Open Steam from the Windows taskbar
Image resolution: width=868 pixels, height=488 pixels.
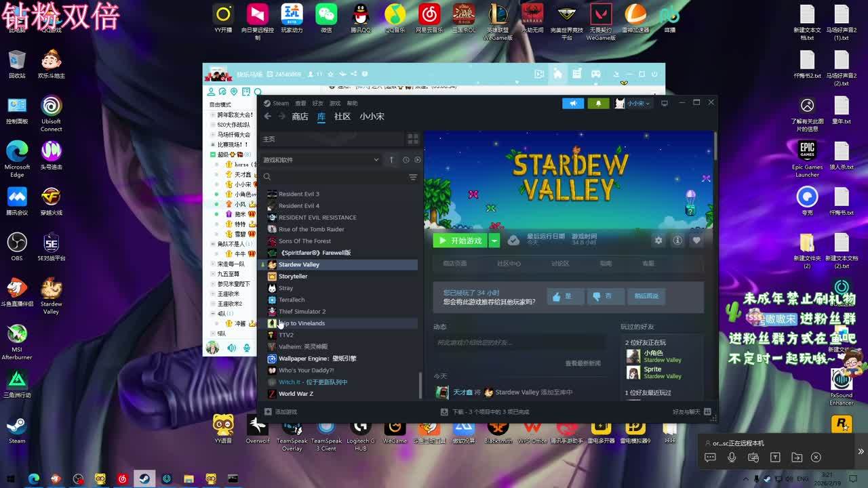pyautogui.click(x=144, y=479)
